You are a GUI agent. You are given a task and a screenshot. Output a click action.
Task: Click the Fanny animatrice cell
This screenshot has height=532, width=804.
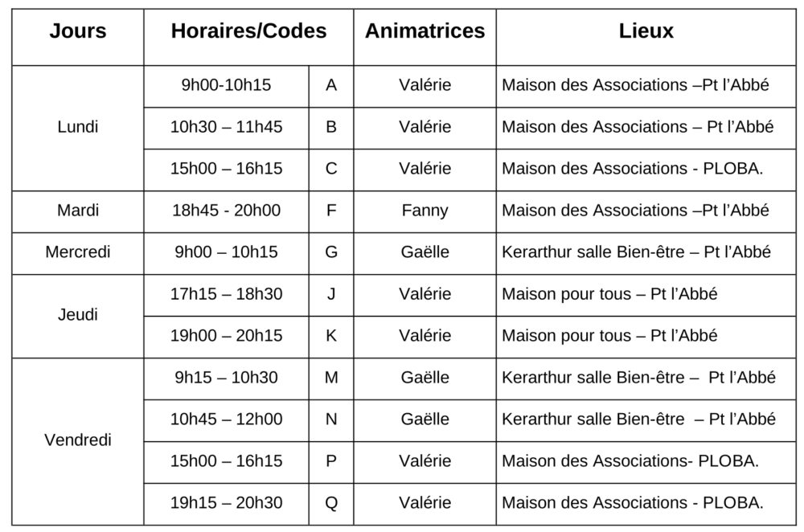point(425,211)
